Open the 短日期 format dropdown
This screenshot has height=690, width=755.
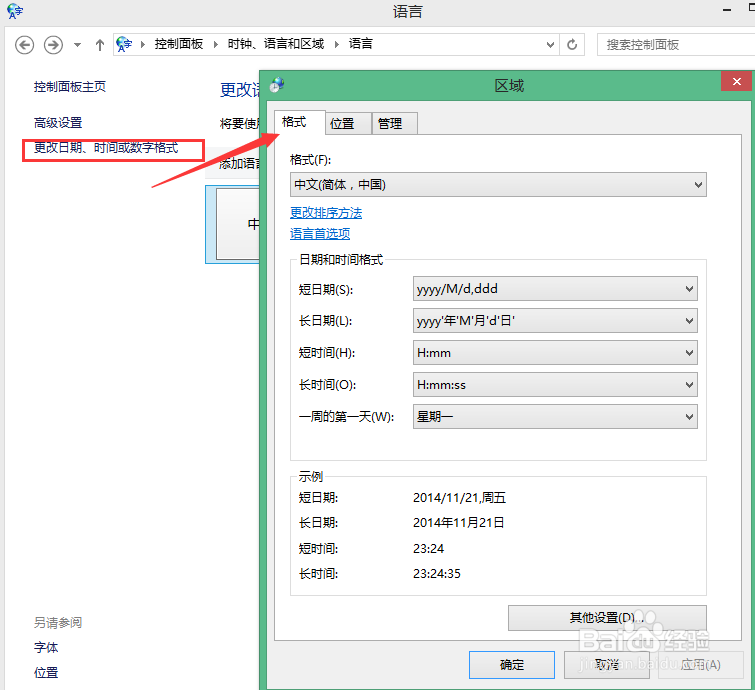[555, 289]
